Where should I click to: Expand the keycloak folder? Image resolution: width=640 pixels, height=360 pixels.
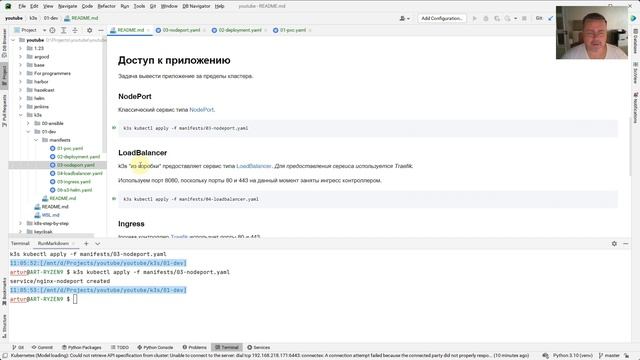pyautogui.click(x=21, y=232)
